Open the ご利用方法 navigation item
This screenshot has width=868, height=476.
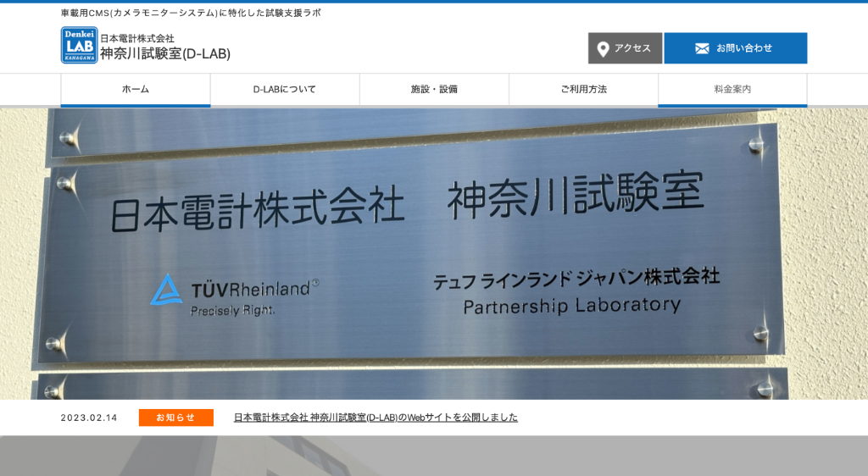(583, 89)
